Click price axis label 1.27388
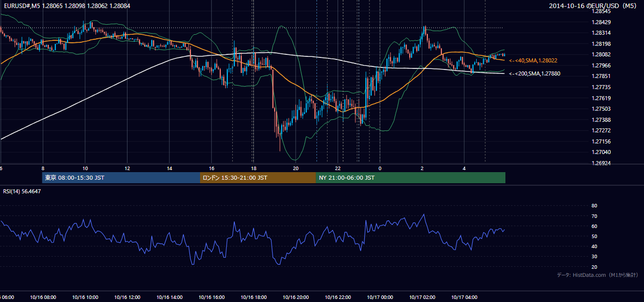Viewport: 644px width, 302px height. (x=601, y=120)
